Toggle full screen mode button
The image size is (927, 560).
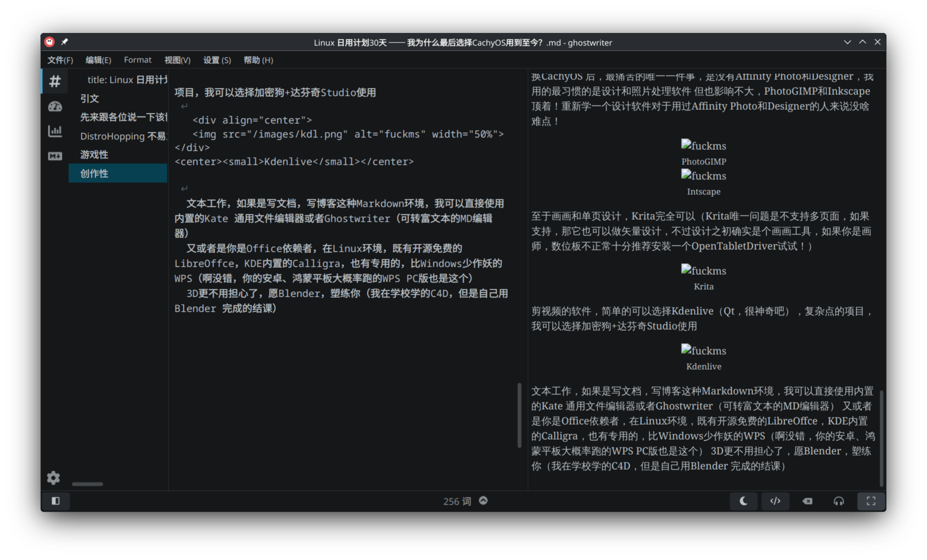pyautogui.click(x=870, y=501)
